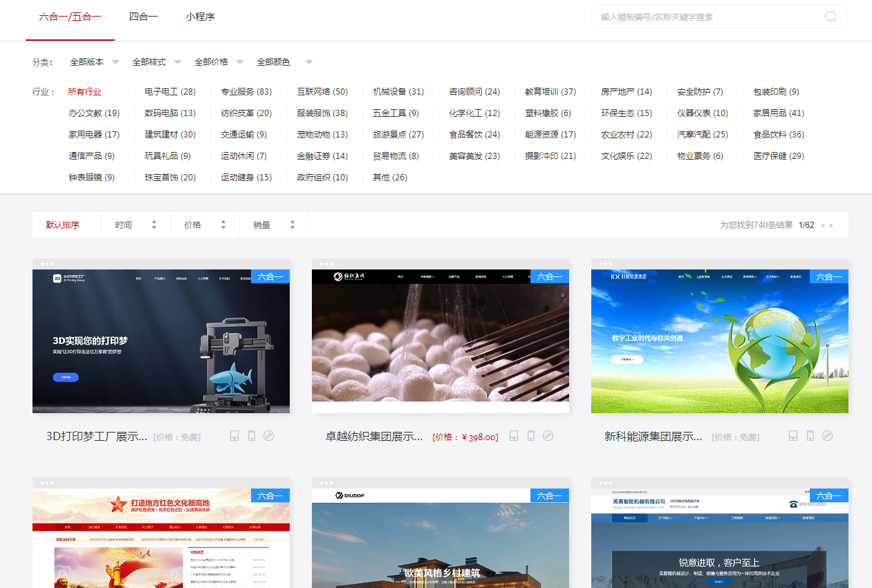
Task: Filter by 钟表眼镜 (9) industry
Action: pyautogui.click(x=91, y=177)
